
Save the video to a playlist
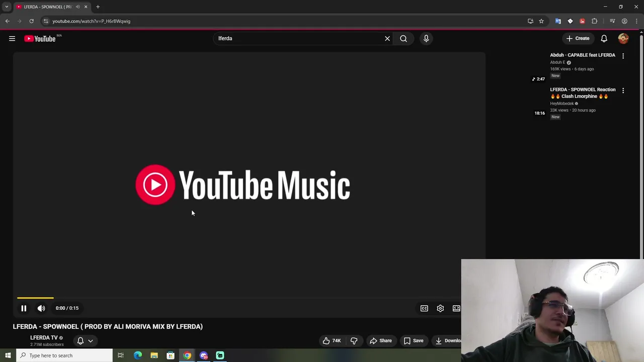[414, 341]
